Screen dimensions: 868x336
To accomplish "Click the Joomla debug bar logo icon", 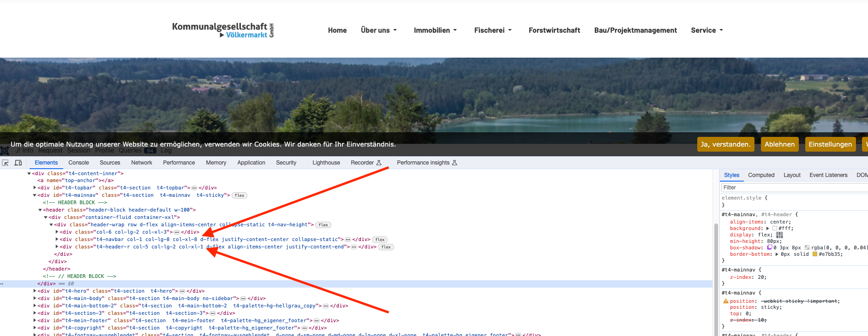I will coord(5,150).
